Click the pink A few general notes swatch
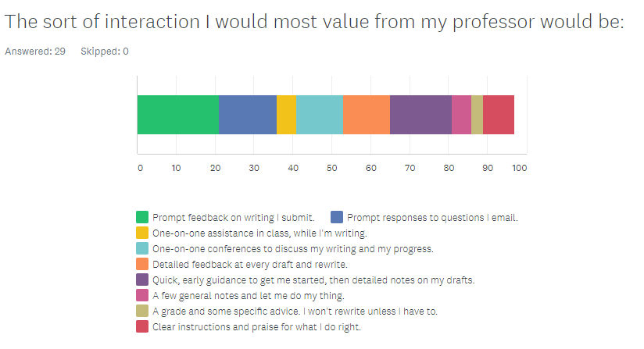 pos(142,295)
